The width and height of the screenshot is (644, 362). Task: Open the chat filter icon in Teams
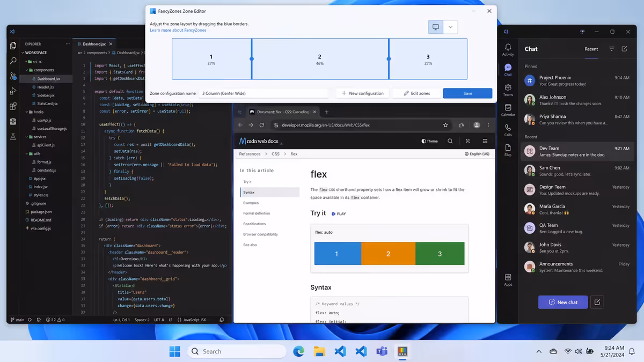[x=612, y=49]
